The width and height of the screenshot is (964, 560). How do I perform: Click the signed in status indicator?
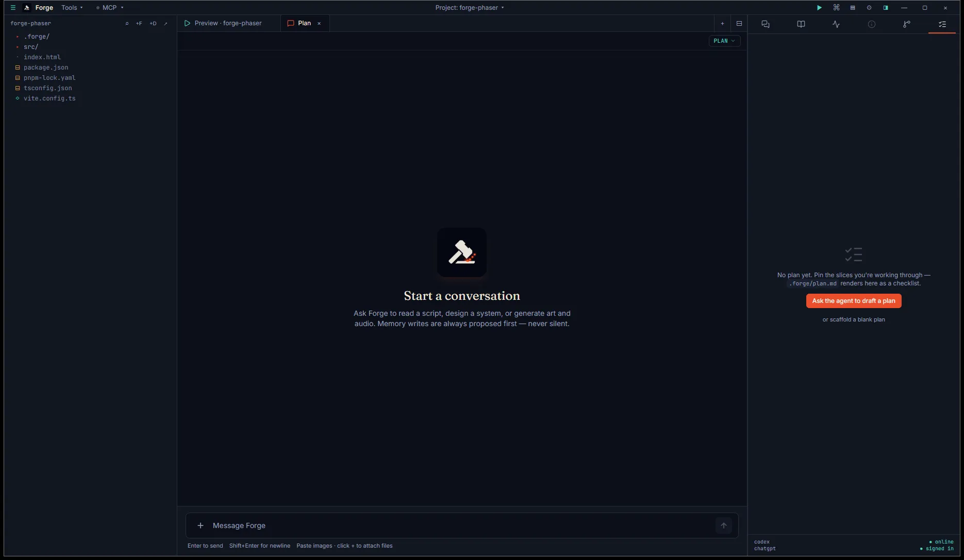[x=937, y=549]
